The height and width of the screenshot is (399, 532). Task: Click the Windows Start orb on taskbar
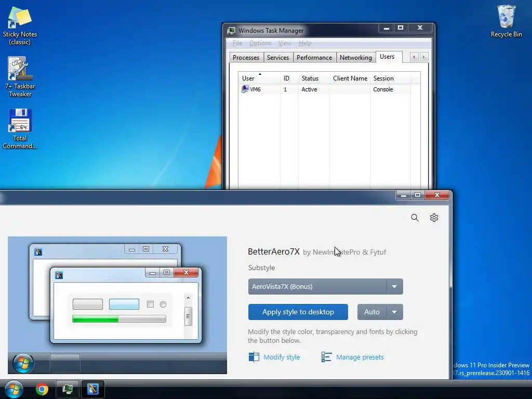[14, 389]
